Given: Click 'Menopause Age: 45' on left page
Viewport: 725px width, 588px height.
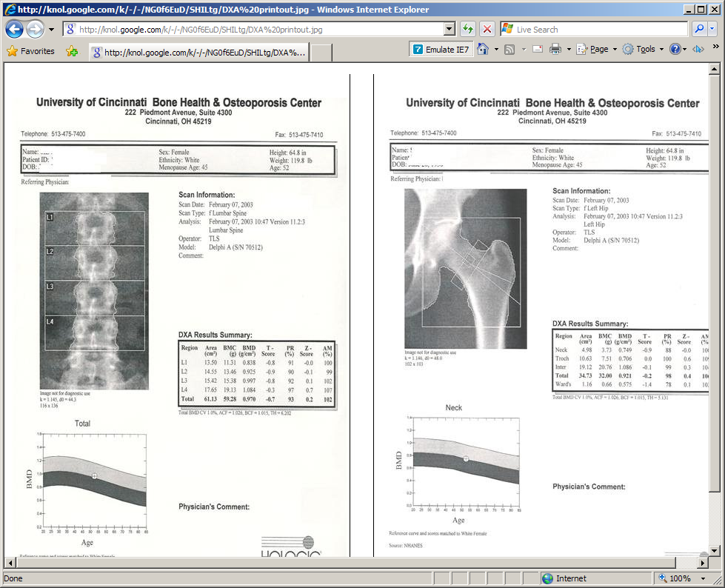Looking at the screenshot, I should [183, 167].
